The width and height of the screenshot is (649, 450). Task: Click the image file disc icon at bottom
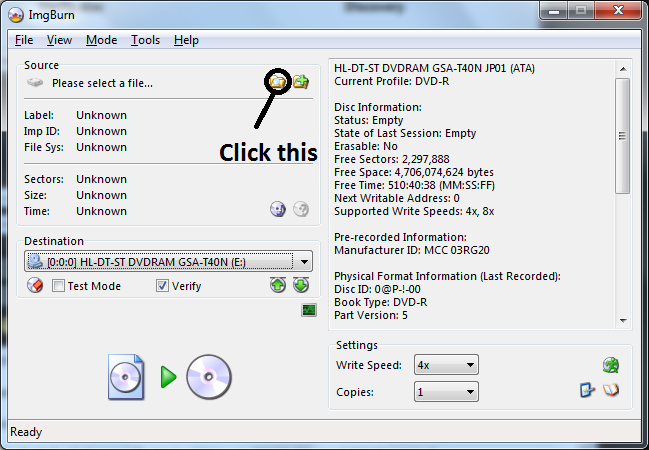click(126, 377)
